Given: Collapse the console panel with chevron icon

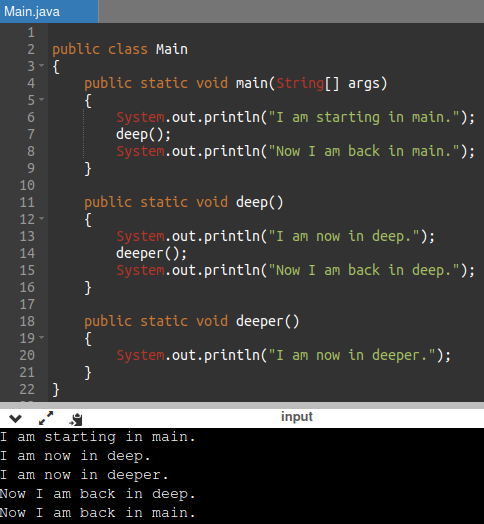Looking at the screenshot, I should click(15, 418).
